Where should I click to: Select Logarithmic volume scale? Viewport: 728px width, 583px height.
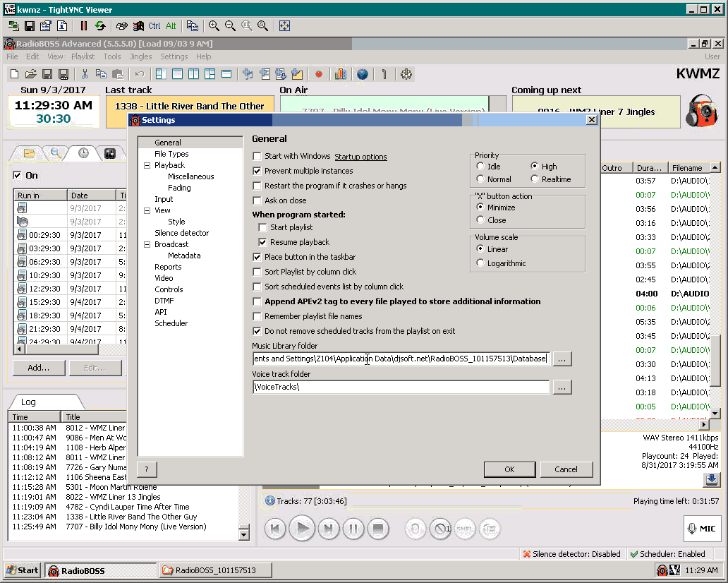pyautogui.click(x=480, y=263)
